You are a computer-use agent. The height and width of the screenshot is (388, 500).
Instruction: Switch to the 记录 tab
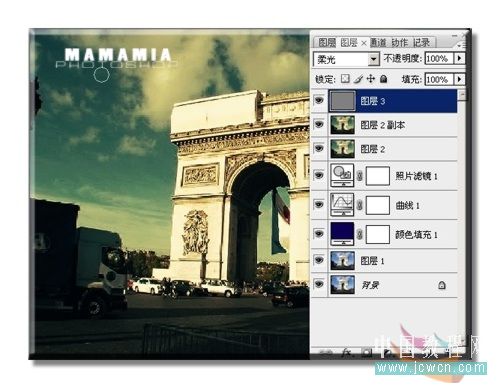coord(422,43)
